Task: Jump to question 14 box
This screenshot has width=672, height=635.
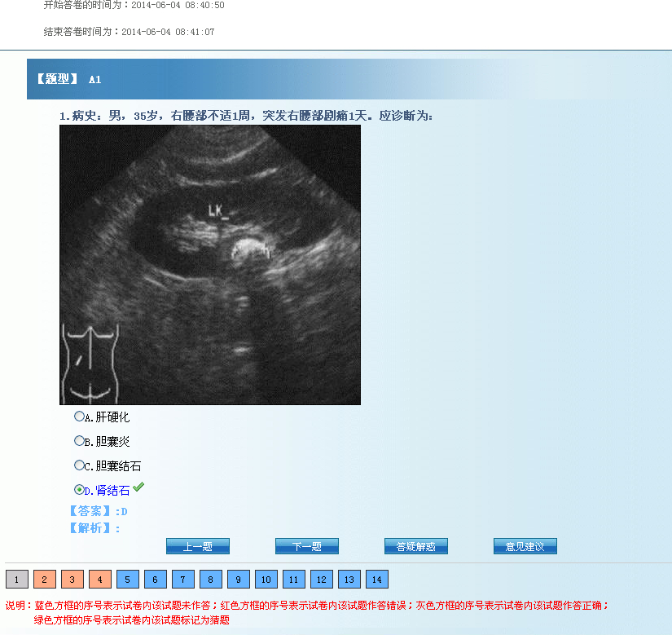Action: pyautogui.click(x=377, y=580)
